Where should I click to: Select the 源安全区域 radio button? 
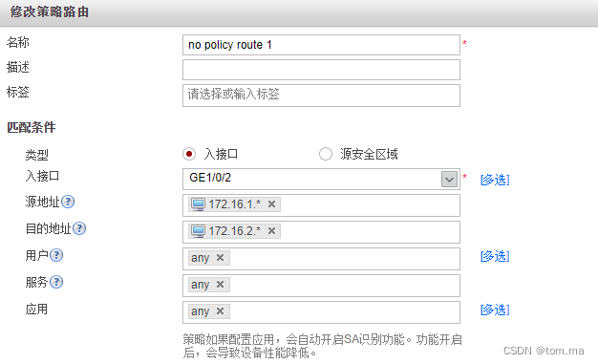(326, 154)
